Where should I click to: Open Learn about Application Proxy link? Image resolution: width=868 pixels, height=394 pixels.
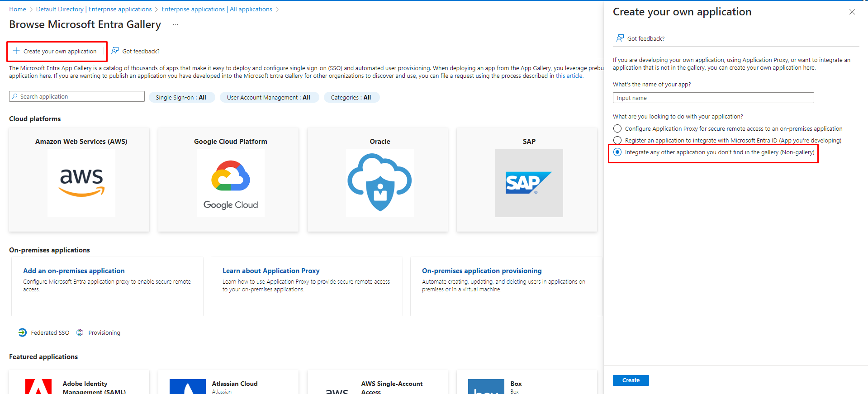[271, 271]
